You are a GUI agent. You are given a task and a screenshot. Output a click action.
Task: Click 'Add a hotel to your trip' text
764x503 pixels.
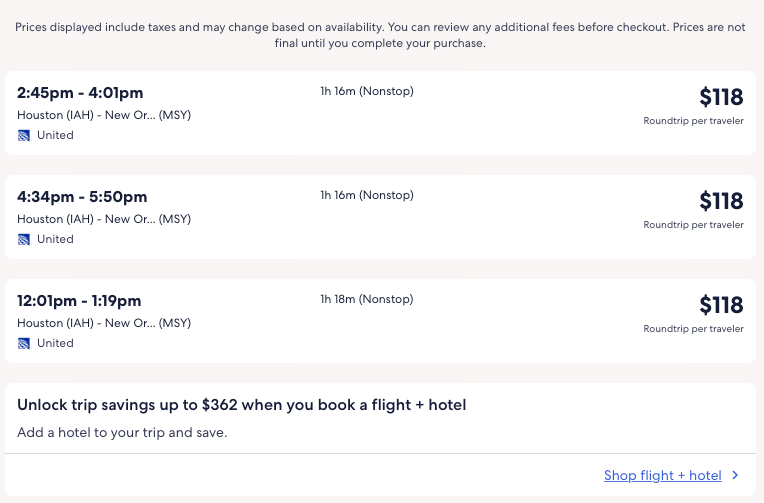(122, 433)
